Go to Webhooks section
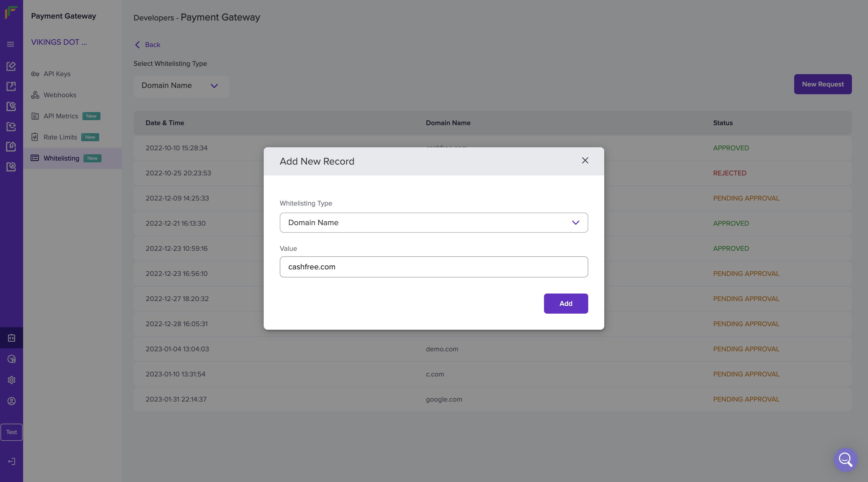The image size is (868, 482). click(x=60, y=95)
